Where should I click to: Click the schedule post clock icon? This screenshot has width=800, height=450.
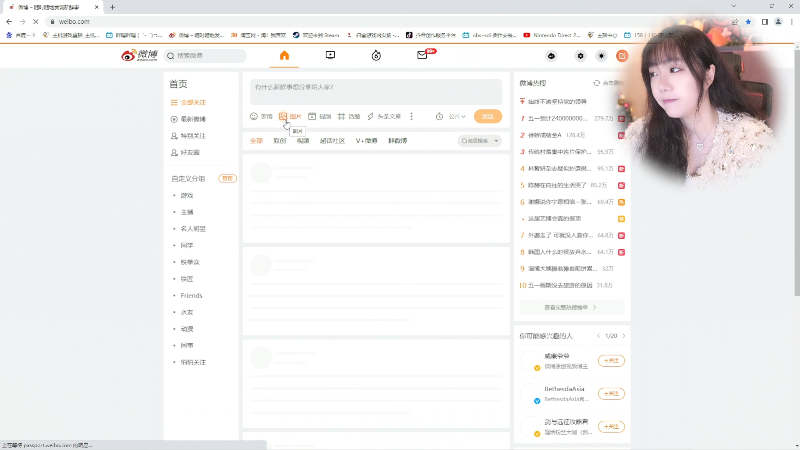pyautogui.click(x=439, y=116)
